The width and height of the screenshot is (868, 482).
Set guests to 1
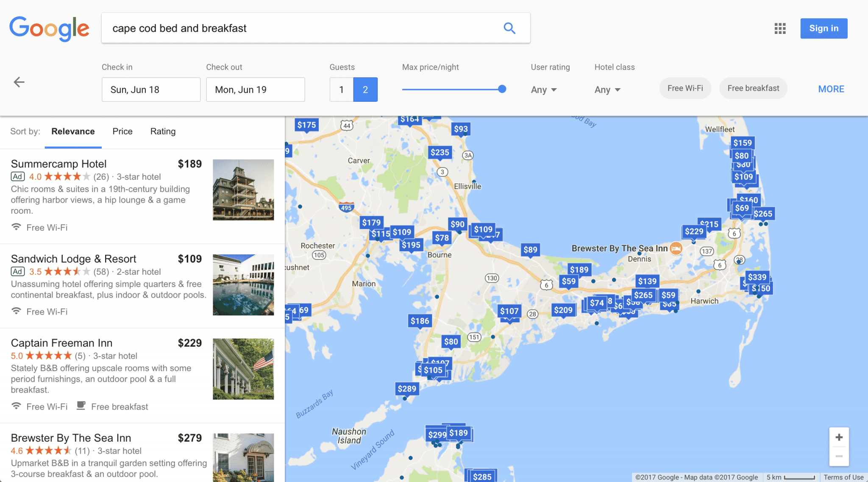pyautogui.click(x=342, y=89)
